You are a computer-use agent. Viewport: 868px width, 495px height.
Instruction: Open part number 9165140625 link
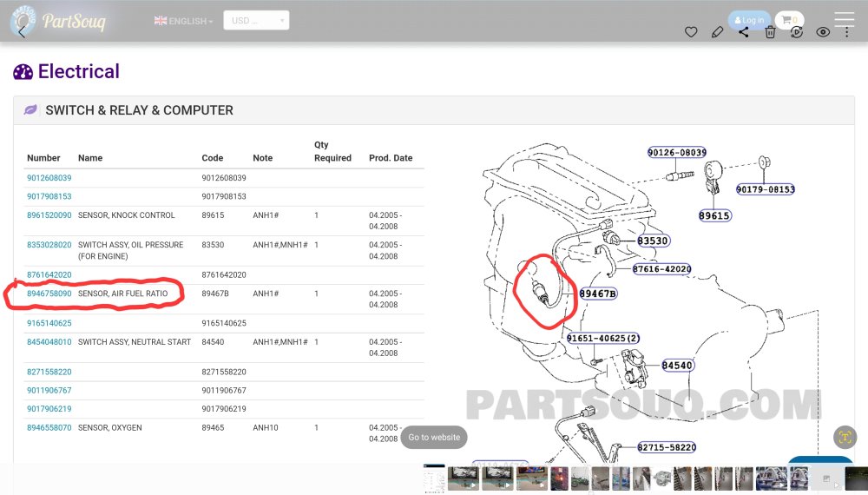coord(49,323)
